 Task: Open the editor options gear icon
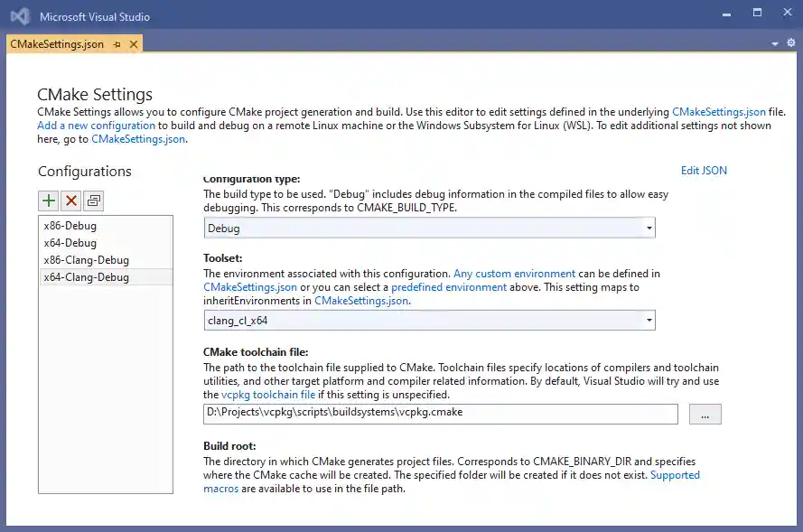click(x=791, y=42)
